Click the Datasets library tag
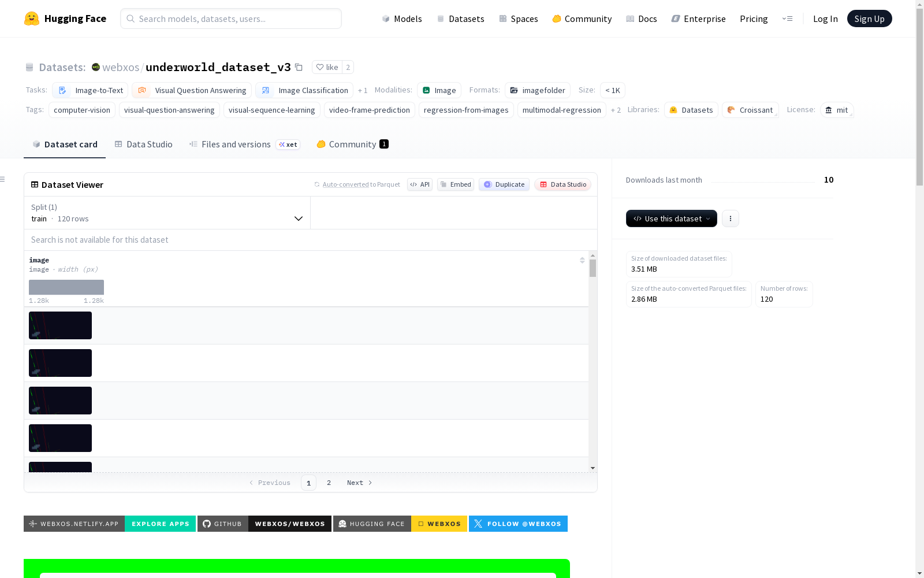The image size is (924, 578). click(691, 110)
